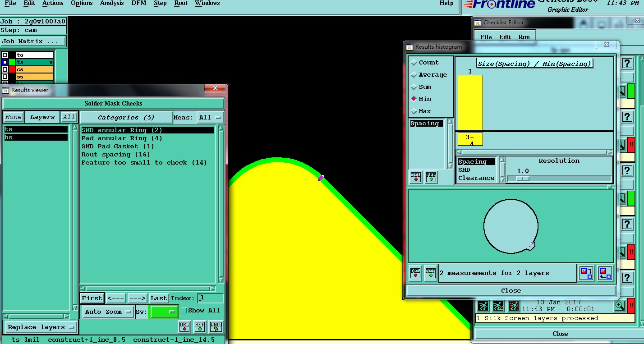Select the Sum option in histogram
This screenshot has height=344, width=644.
coord(421,87)
